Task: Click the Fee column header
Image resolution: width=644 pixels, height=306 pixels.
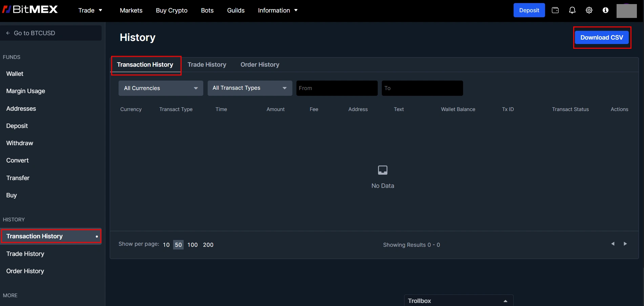Action: [x=314, y=109]
